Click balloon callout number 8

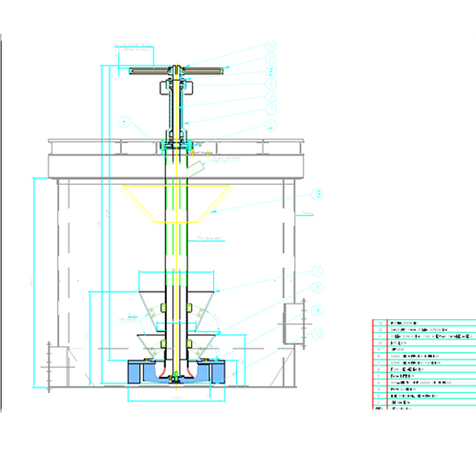tap(317, 288)
